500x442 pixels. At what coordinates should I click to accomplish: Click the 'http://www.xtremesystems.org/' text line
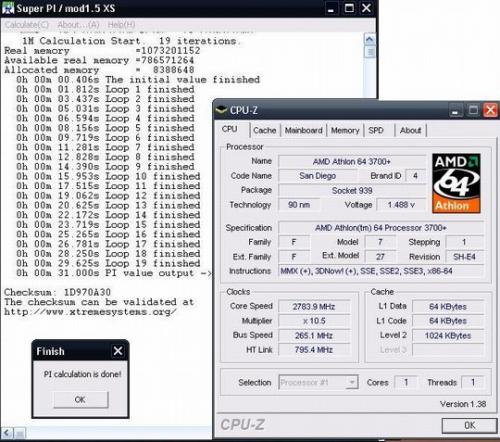(90, 312)
